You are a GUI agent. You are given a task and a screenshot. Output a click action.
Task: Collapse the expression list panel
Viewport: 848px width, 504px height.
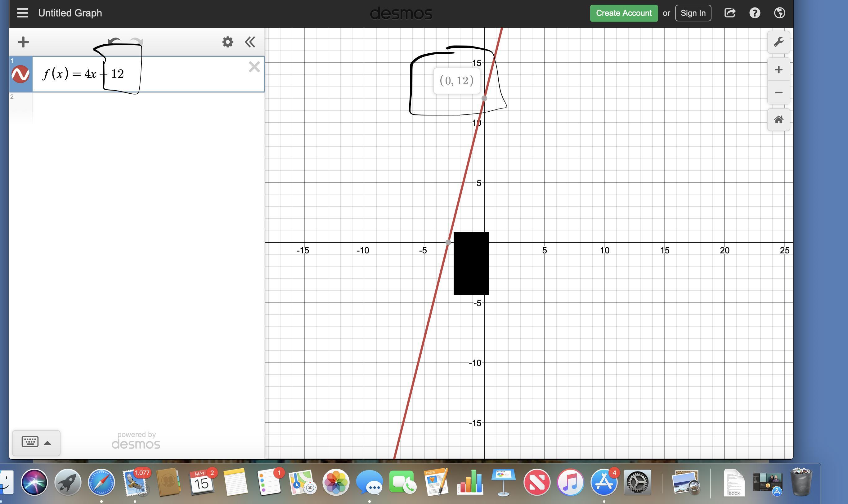pos(250,42)
